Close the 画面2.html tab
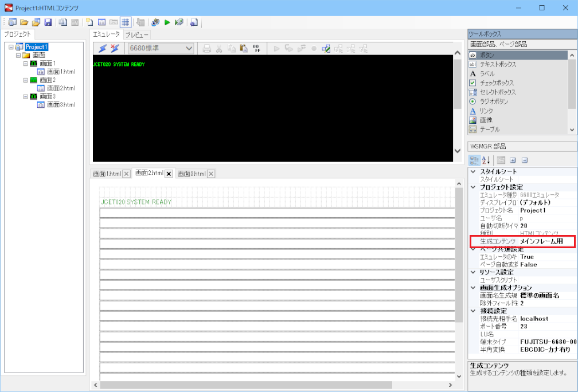The width and height of the screenshot is (578, 392). pos(169,174)
